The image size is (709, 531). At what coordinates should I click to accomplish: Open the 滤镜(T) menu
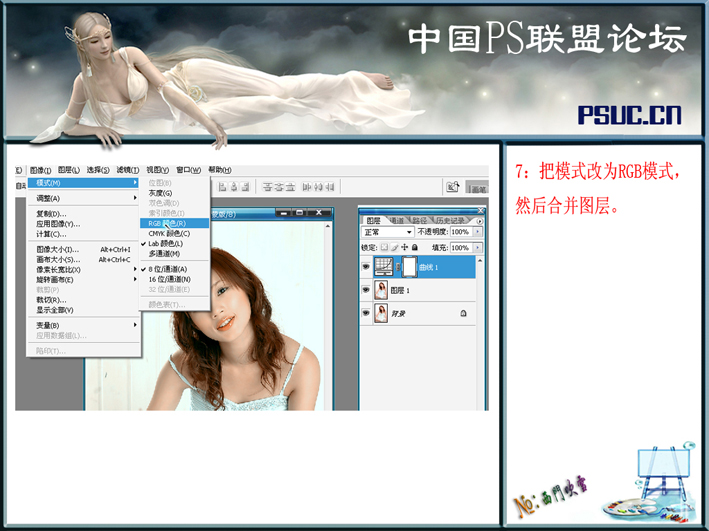click(128, 170)
